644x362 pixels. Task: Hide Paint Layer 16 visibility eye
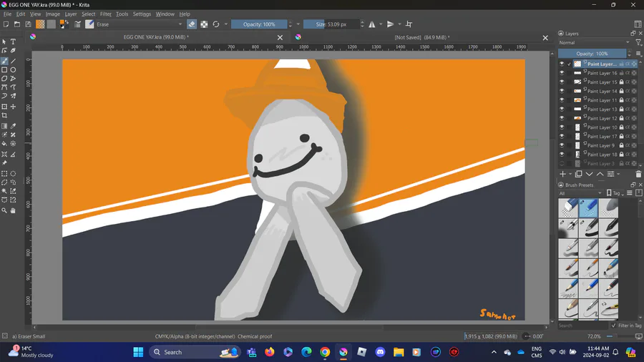562,73
